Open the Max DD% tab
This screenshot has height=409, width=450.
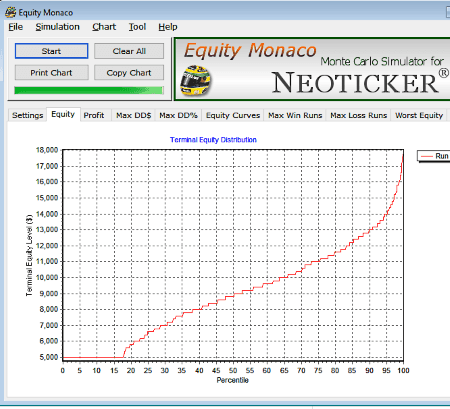click(x=178, y=115)
